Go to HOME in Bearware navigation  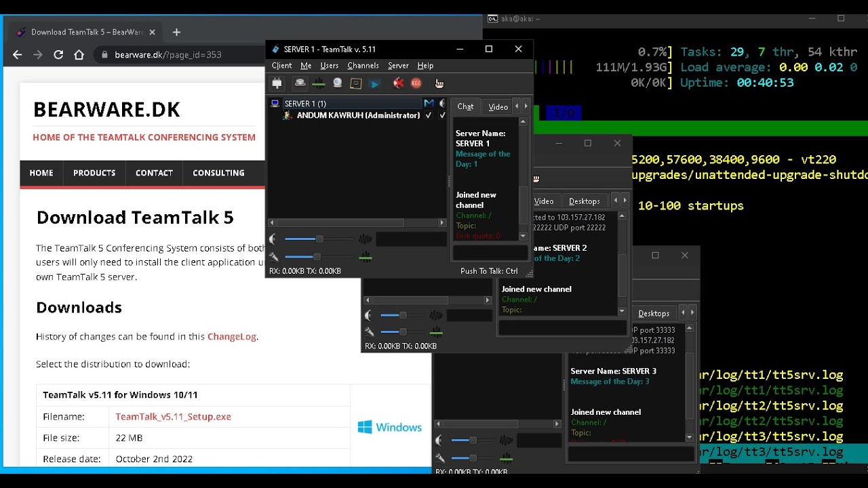tap(41, 173)
